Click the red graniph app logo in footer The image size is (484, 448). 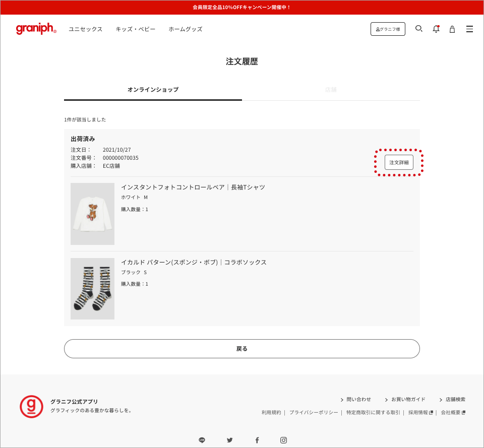[31, 407]
